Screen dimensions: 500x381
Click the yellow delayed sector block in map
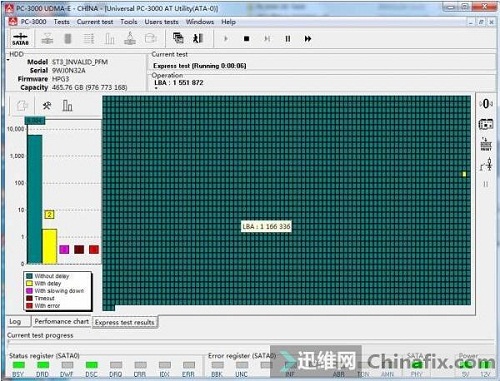pyautogui.click(x=464, y=174)
